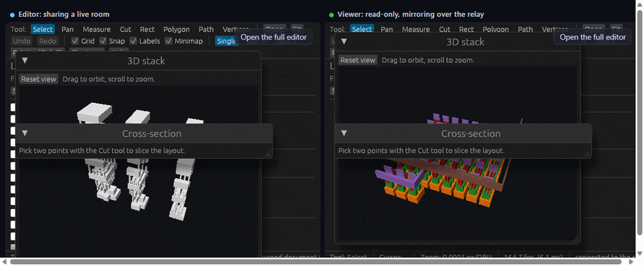The image size is (644, 266).
Task: Choose the Polygon tool in the editor toolbar
Action: pyautogui.click(x=176, y=29)
